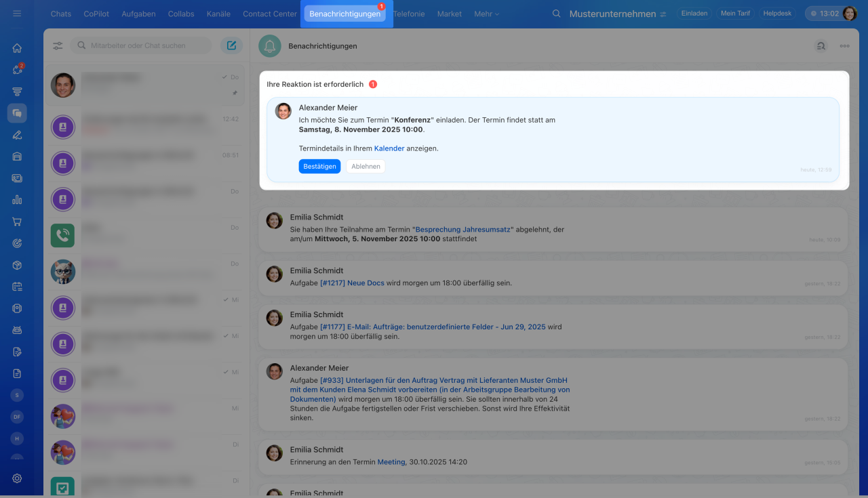
Task: Confirm the invitation with Bestätigen button
Action: click(x=319, y=167)
